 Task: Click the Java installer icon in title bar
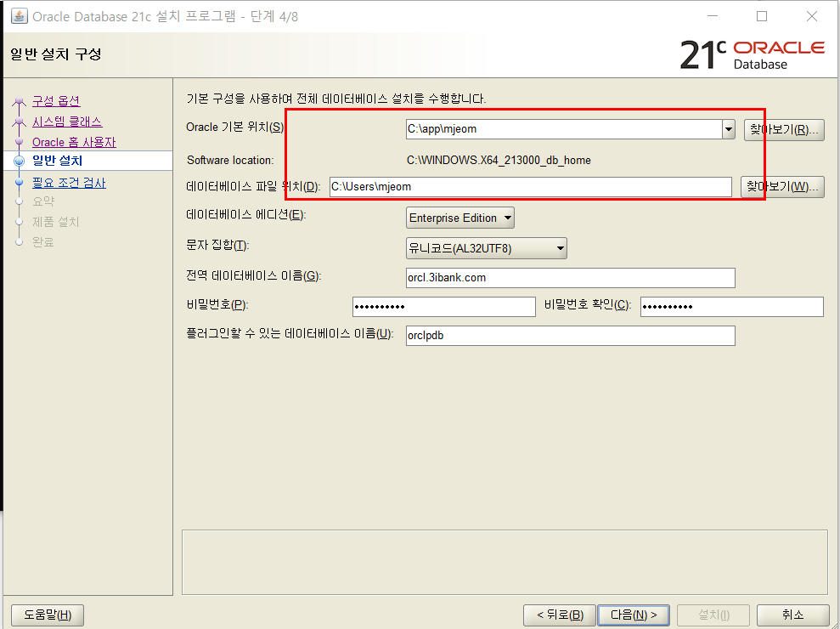[x=20, y=16]
